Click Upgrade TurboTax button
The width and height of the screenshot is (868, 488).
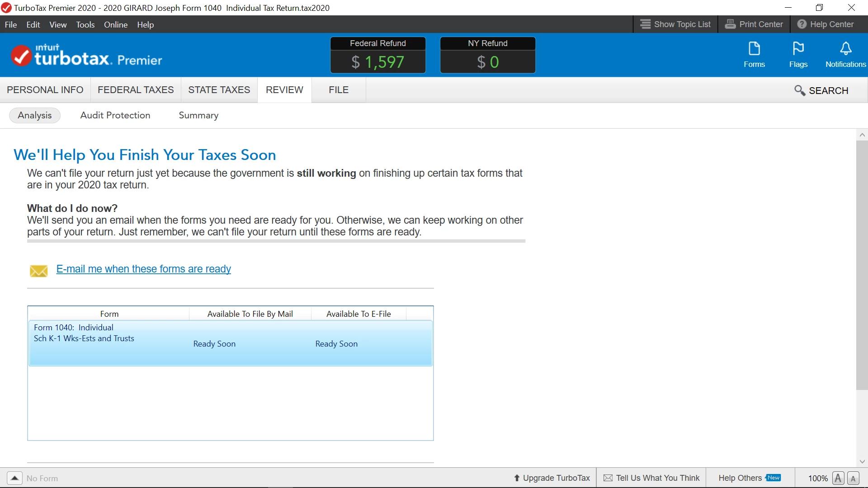tap(552, 478)
